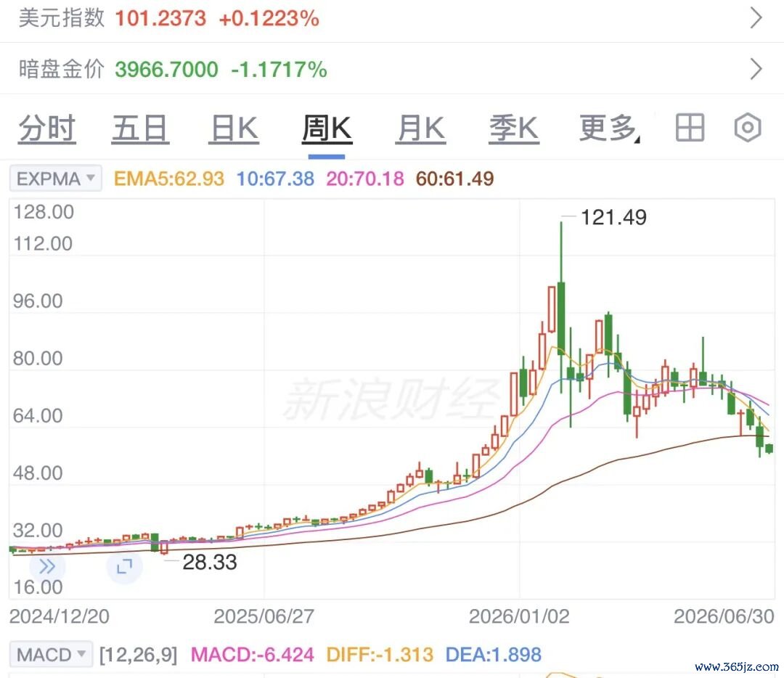Switch to the 季K tab
This screenshot has height=678, width=784.
pyautogui.click(x=514, y=128)
